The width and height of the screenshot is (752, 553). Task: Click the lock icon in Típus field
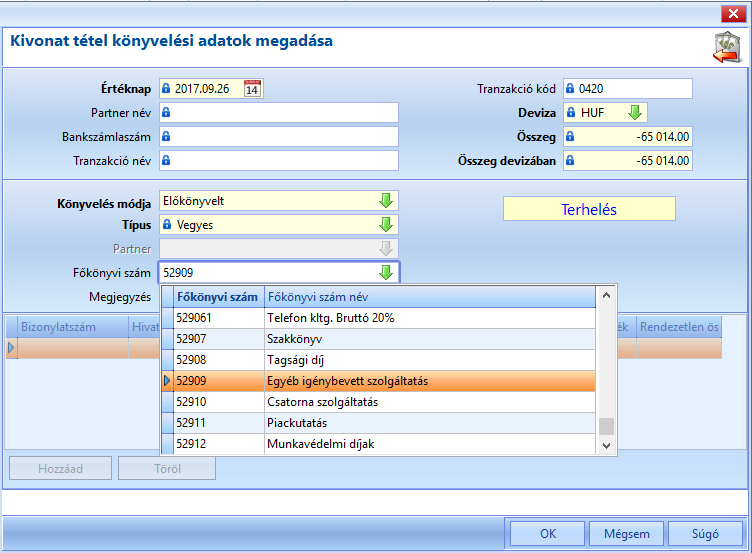point(167,224)
